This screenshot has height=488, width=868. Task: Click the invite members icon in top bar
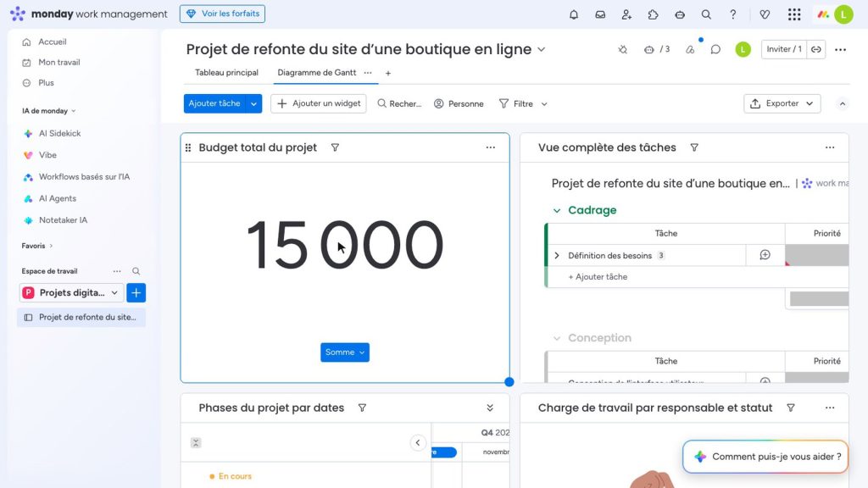point(626,14)
